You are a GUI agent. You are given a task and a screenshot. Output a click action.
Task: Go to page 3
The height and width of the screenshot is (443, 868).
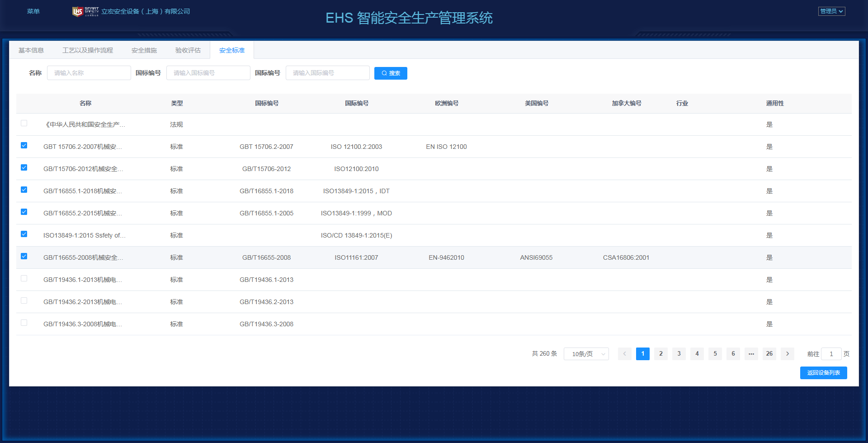(679, 354)
